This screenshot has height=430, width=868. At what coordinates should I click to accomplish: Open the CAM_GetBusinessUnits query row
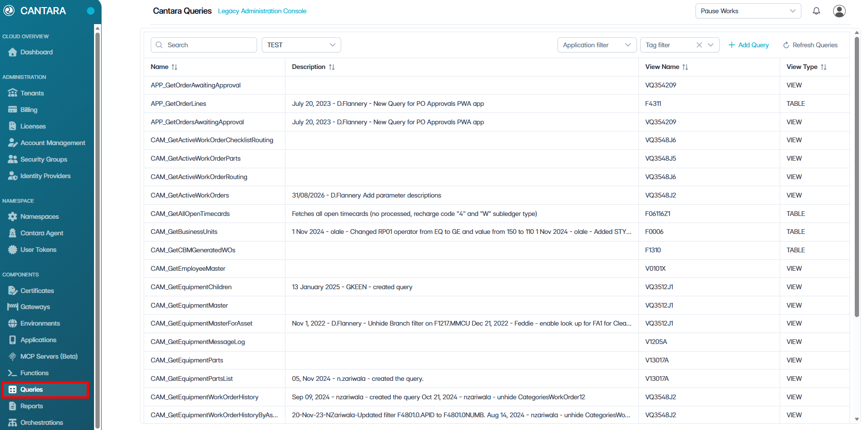click(x=496, y=232)
